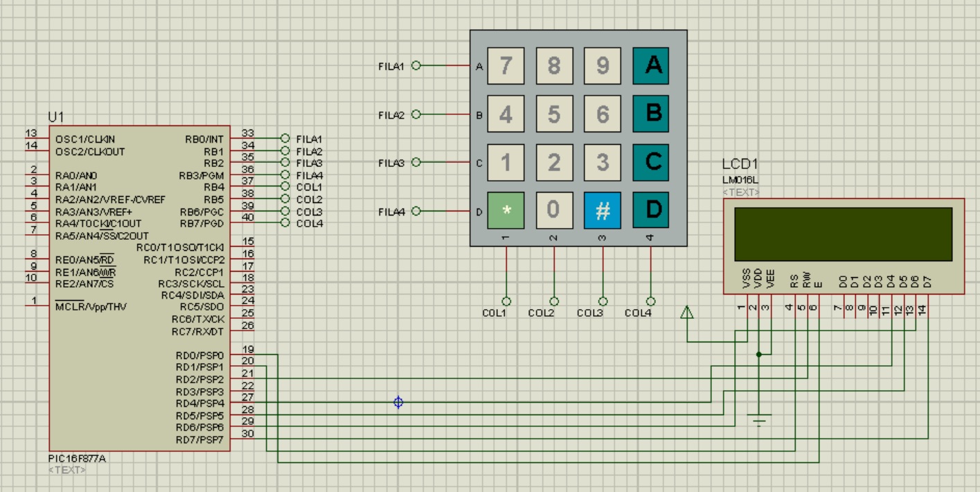Click the RD7/PSP7 pin label
This screenshot has width=980, height=492.
click(x=199, y=440)
